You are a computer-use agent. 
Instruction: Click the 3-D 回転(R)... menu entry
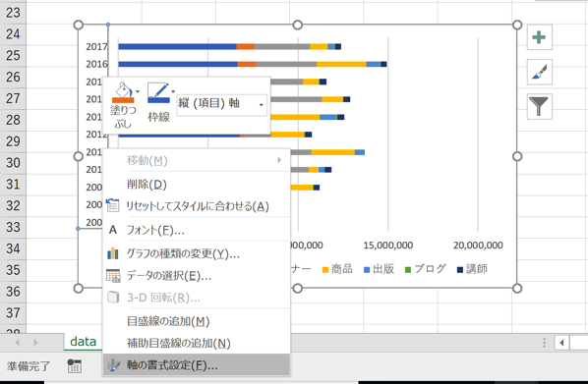coord(197,298)
